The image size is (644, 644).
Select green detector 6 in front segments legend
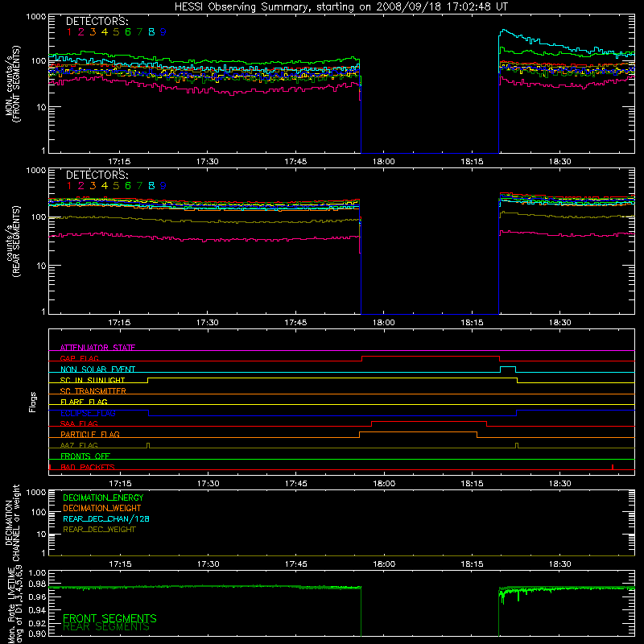point(128,32)
